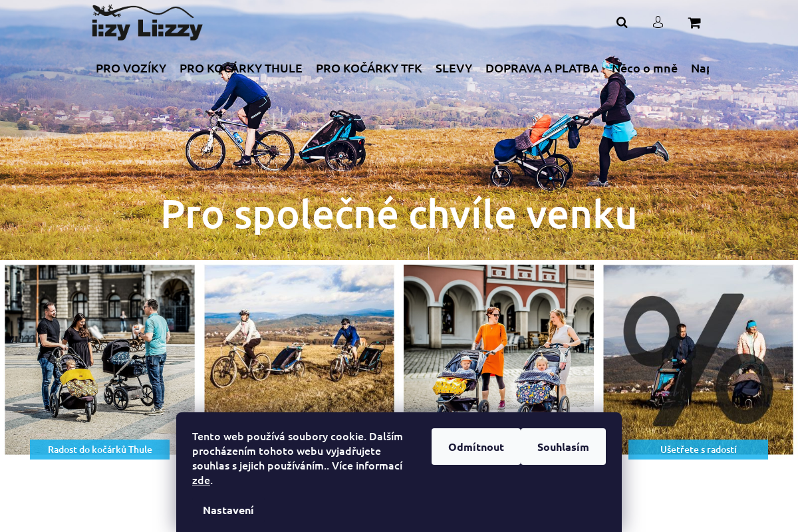This screenshot has height=532, width=798.
Task: Click the Odmítnout cookie button
Action: tap(476, 447)
